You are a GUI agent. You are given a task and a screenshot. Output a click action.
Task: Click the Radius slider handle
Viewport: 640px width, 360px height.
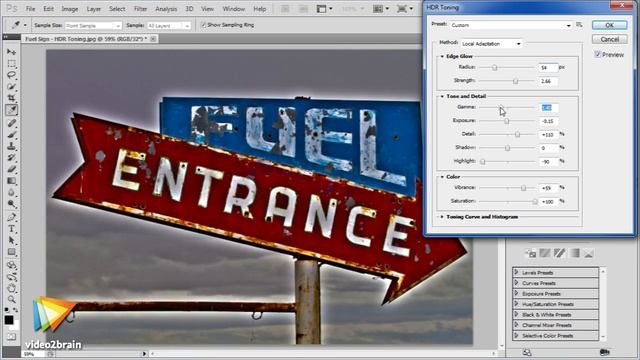tap(494, 67)
